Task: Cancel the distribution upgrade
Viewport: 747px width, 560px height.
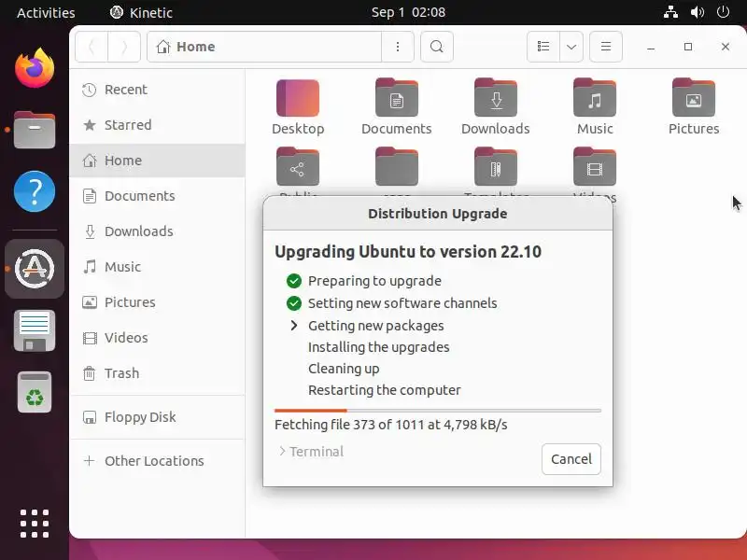Action: (x=571, y=459)
